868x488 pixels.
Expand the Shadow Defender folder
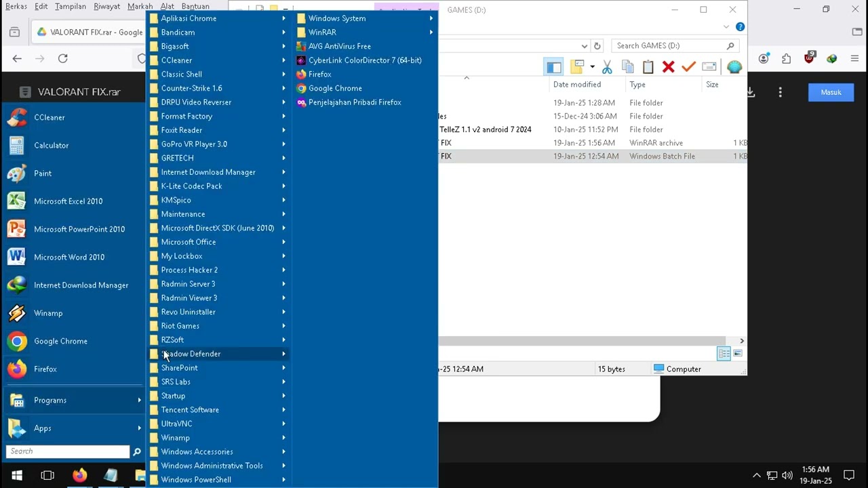pos(218,354)
